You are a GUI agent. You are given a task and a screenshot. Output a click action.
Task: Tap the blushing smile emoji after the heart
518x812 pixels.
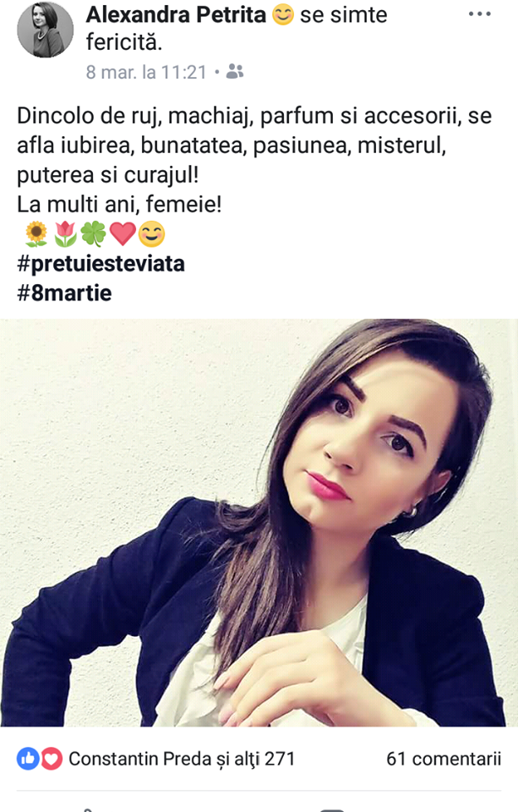151,234
